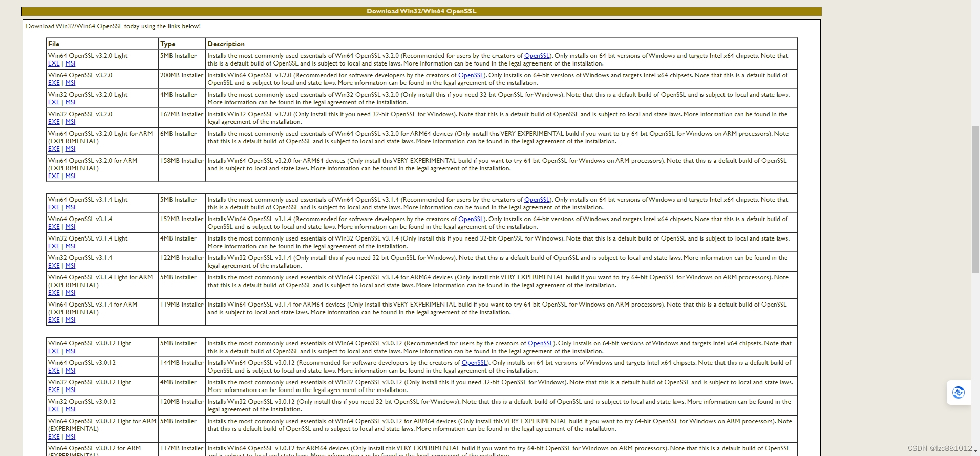Download MSI for Win32 OpenSSL v3.2.0 Light
Viewport: 980px width, 456px height.
tap(70, 102)
